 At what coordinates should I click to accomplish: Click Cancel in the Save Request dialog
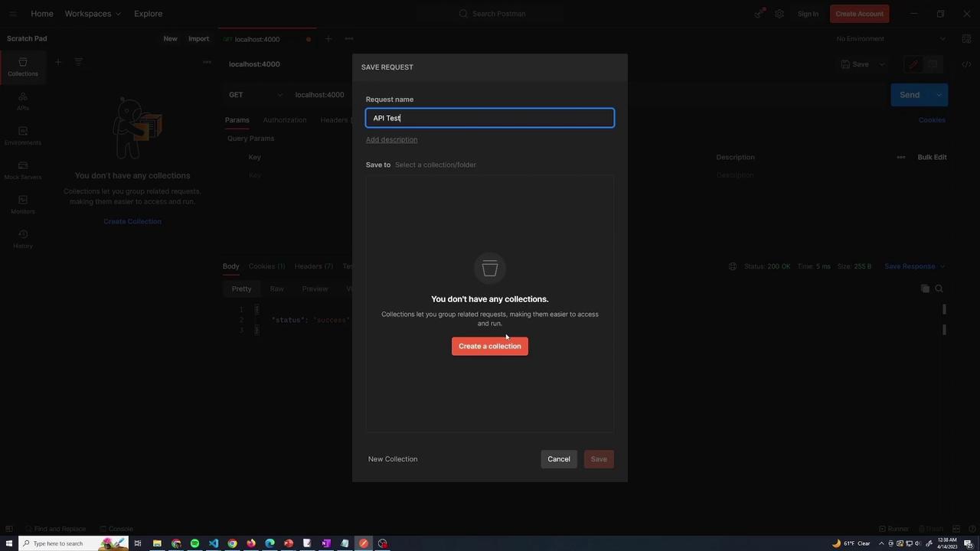(559, 459)
